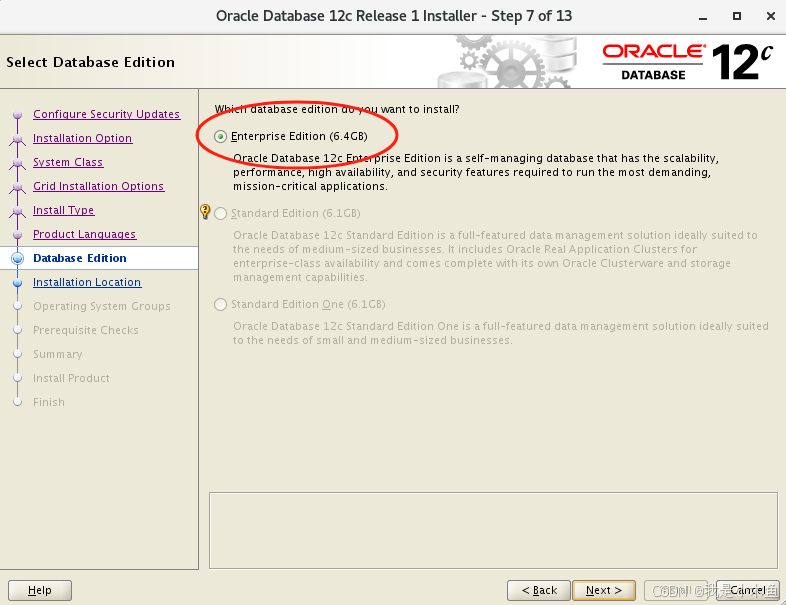Click the disabled Finish step label
786x605 pixels.
49,402
